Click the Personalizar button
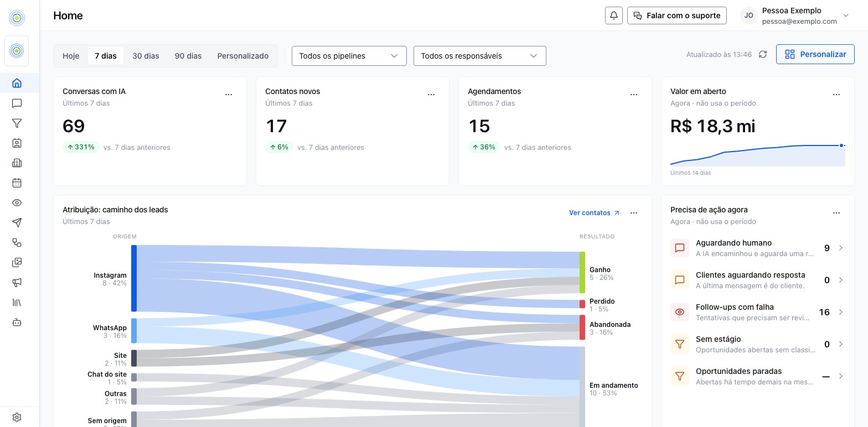This screenshot has width=868, height=427. click(815, 54)
